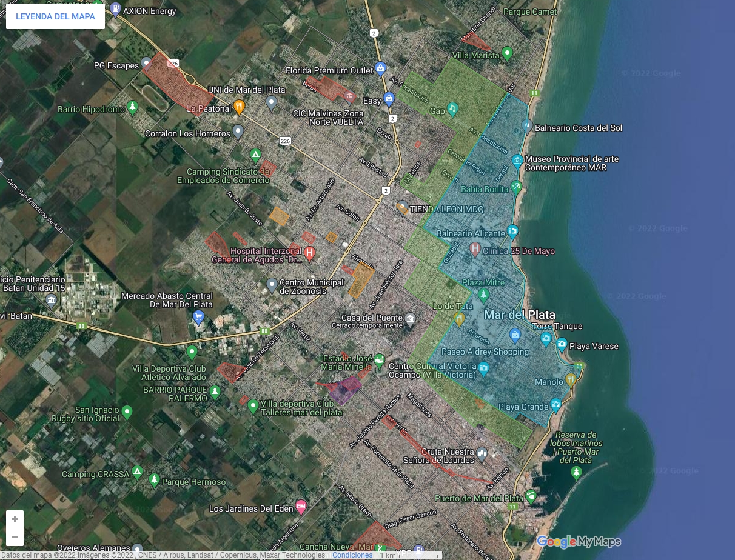Open the Condiciones terms link
The image size is (735, 560).
click(x=352, y=555)
